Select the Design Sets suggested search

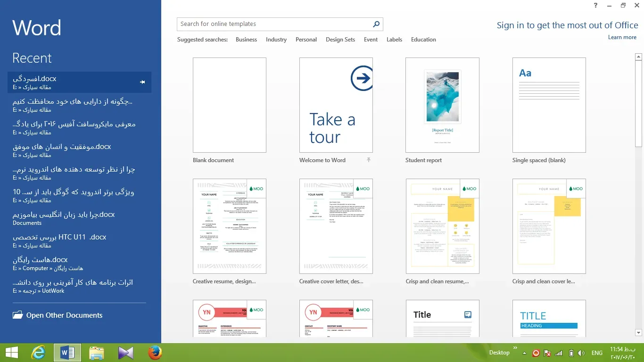point(340,40)
